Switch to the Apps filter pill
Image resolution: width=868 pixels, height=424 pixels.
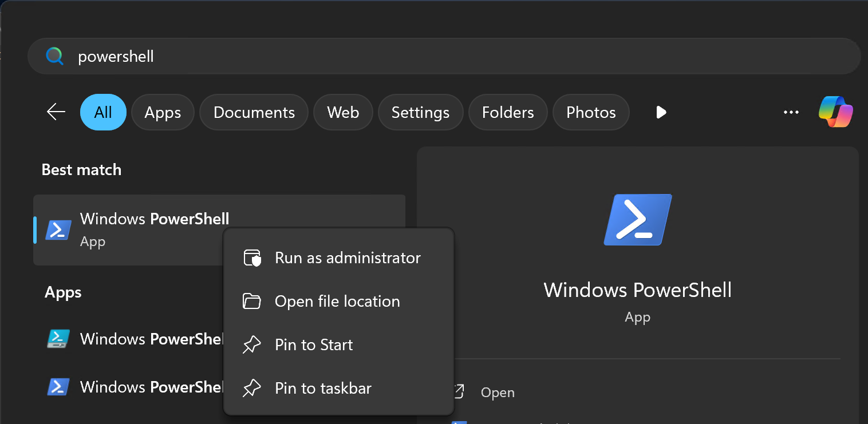tap(163, 112)
